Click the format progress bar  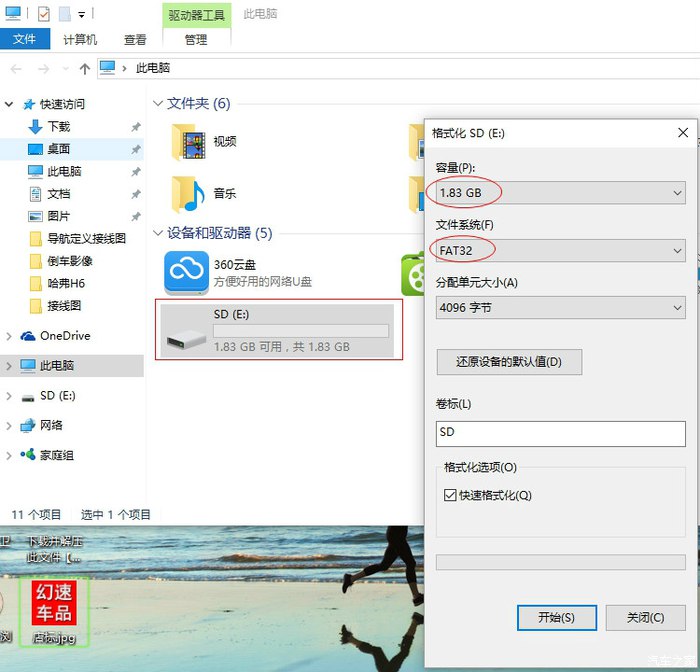(560, 562)
